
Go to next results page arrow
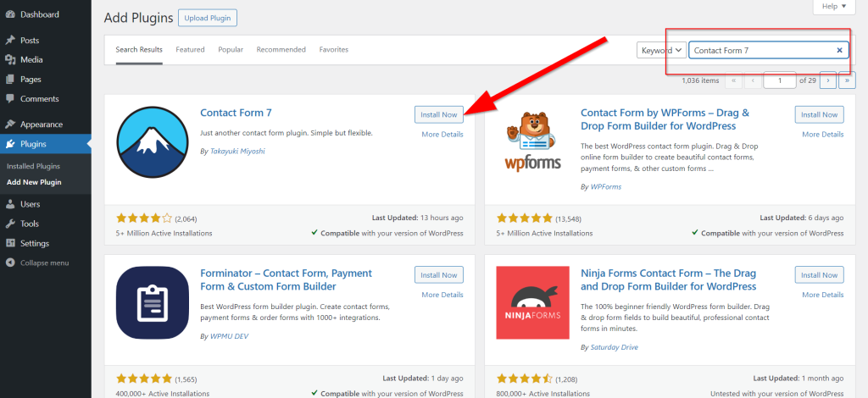pyautogui.click(x=828, y=80)
